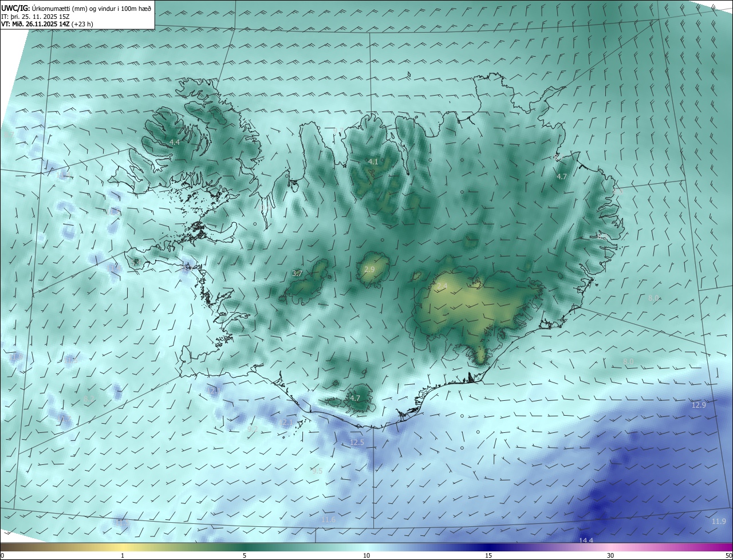
Task: Click the 15 tick label on the colour scale
Action: [x=488, y=555]
